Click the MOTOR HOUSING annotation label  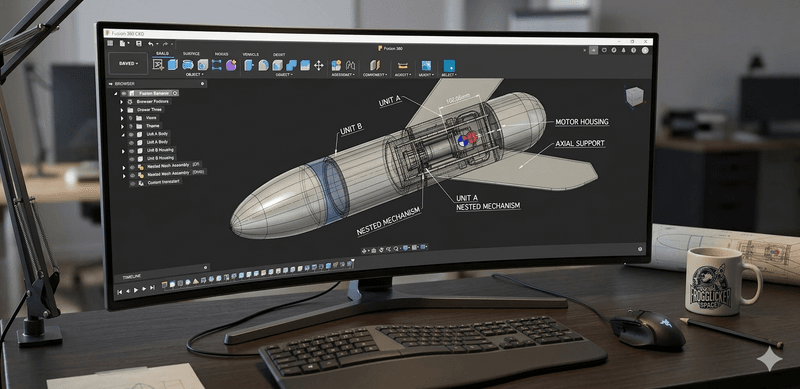point(582,122)
